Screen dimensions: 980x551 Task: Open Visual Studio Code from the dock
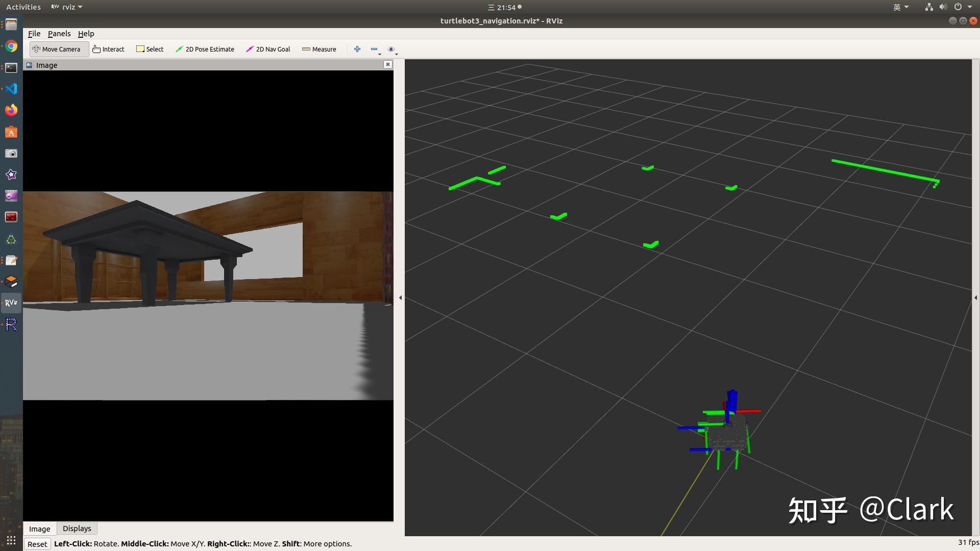pos(11,89)
